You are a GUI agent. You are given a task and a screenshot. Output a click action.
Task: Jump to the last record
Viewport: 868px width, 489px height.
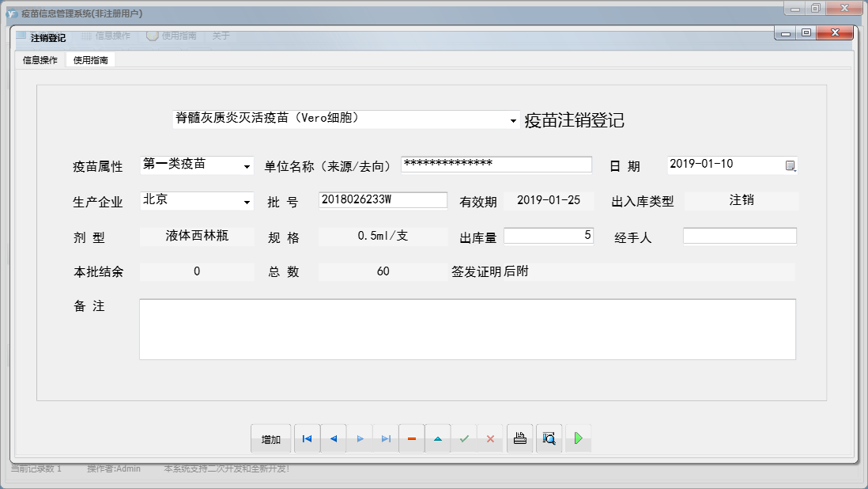click(386, 438)
